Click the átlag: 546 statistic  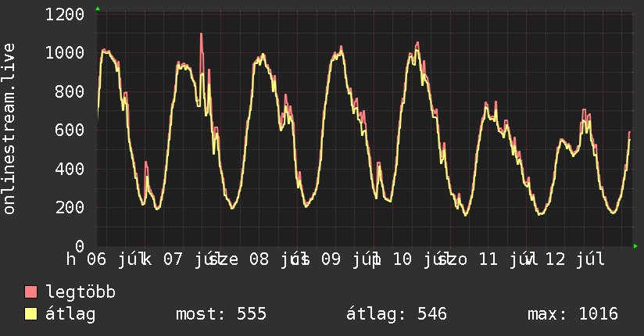[396, 314]
